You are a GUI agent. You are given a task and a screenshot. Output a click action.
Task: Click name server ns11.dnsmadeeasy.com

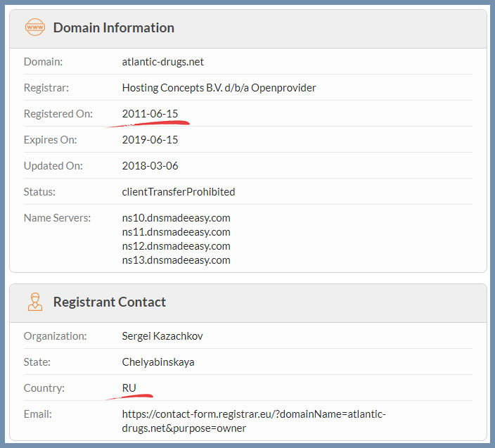176,232
